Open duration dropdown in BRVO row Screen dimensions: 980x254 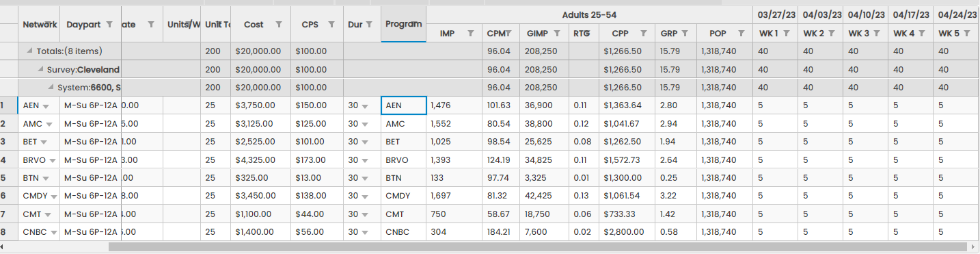point(366,160)
